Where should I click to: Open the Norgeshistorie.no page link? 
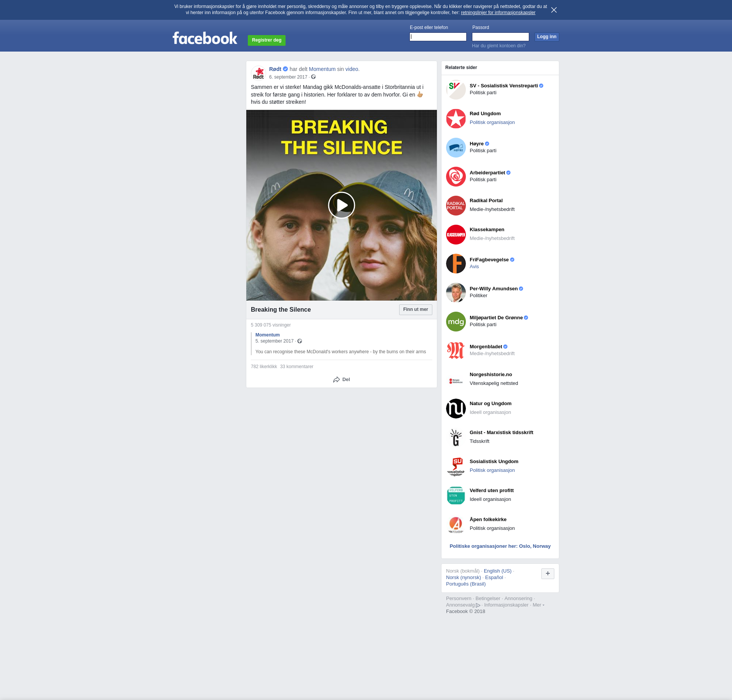pyautogui.click(x=491, y=375)
